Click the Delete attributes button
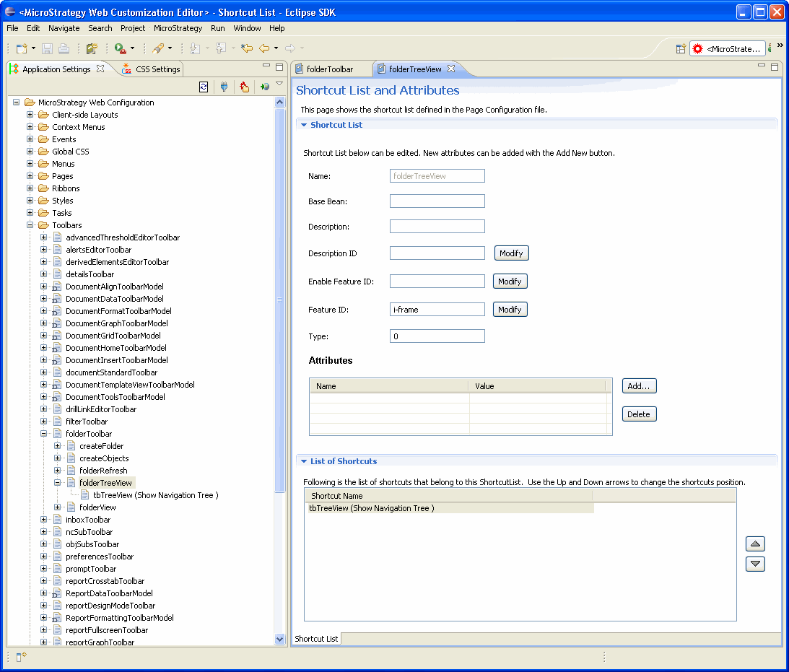The image size is (789, 672). pyautogui.click(x=639, y=414)
